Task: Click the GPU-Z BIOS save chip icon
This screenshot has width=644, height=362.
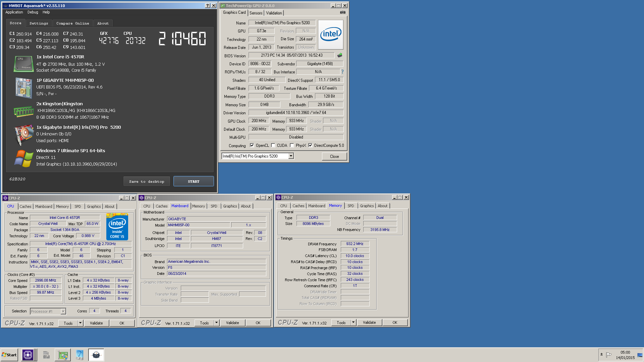Action: (x=340, y=55)
